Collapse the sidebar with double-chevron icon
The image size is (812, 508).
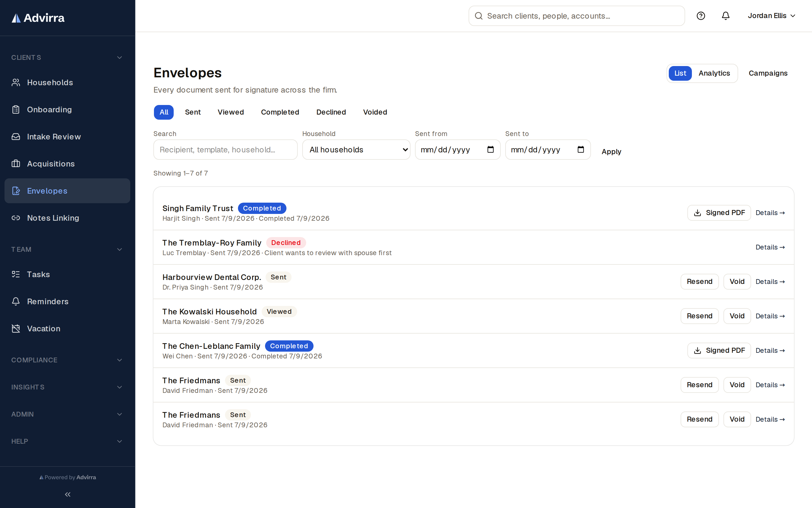tap(67, 494)
